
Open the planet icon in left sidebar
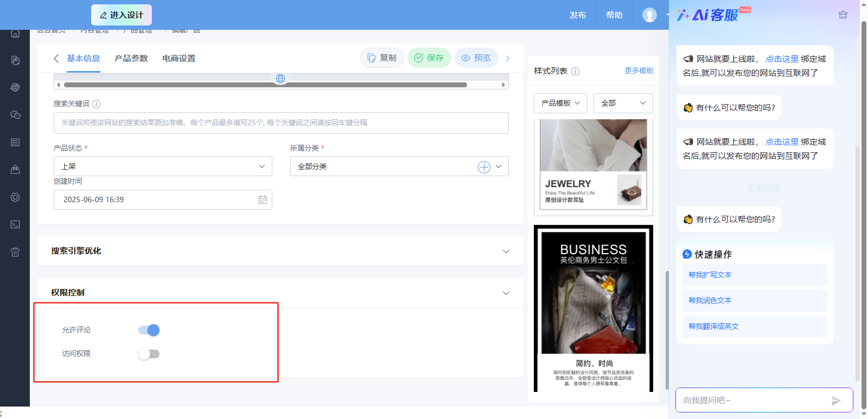15,87
